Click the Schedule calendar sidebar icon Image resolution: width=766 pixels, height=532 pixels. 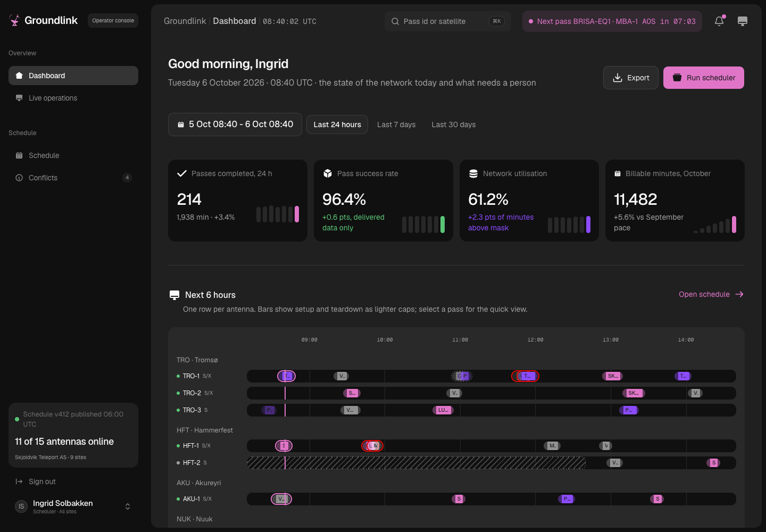point(19,155)
